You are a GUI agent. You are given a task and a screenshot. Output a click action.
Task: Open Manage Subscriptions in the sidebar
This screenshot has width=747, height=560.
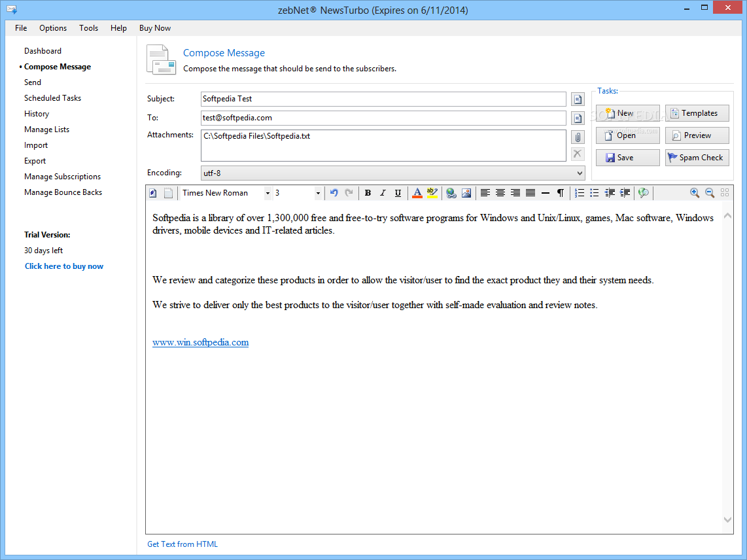point(62,177)
